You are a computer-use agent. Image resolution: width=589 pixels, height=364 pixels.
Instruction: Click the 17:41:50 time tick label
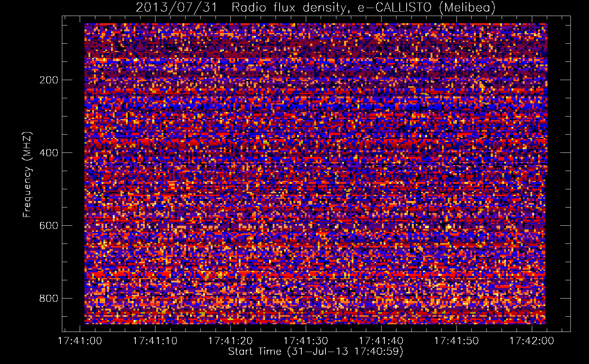[456, 341]
